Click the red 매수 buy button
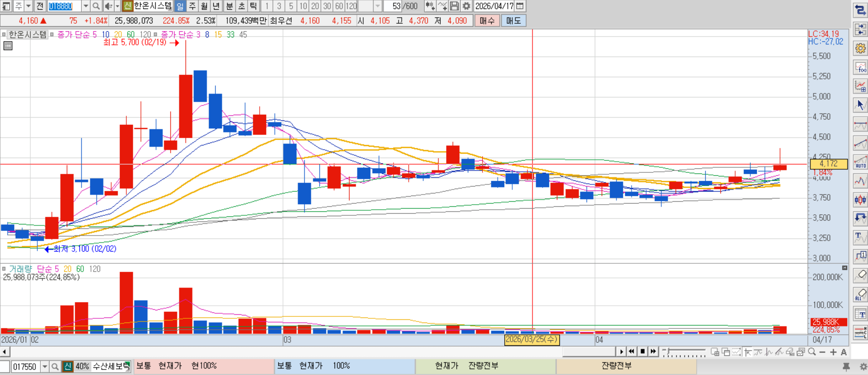Image resolution: width=868 pixels, height=375 pixels. pos(487,21)
